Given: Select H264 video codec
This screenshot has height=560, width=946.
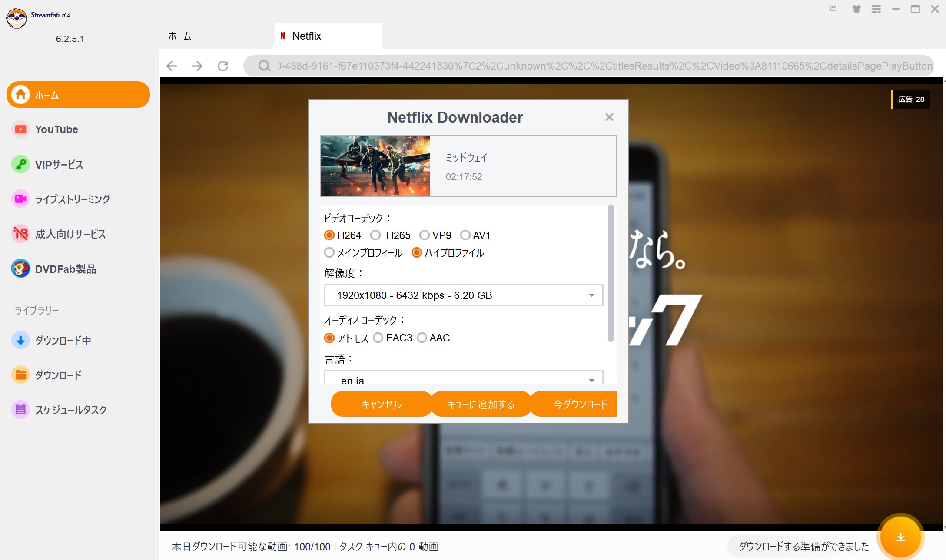Looking at the screenshot, I should pos(329,235).
